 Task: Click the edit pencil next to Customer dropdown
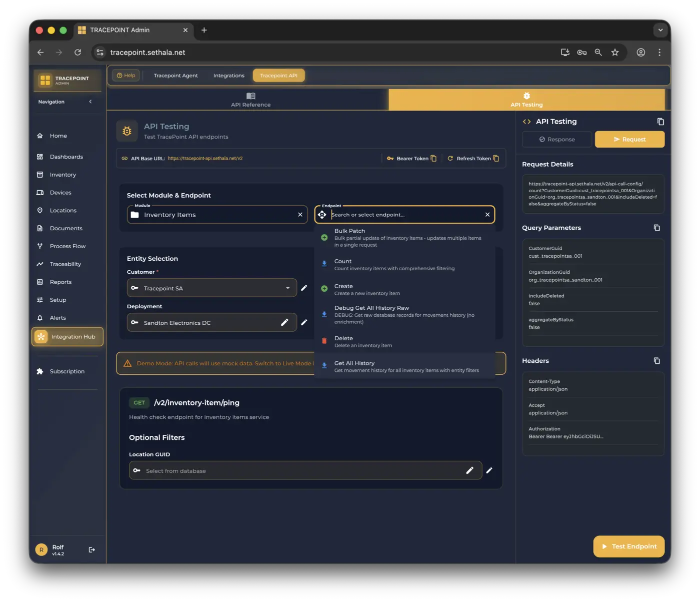tap(304, 288)
